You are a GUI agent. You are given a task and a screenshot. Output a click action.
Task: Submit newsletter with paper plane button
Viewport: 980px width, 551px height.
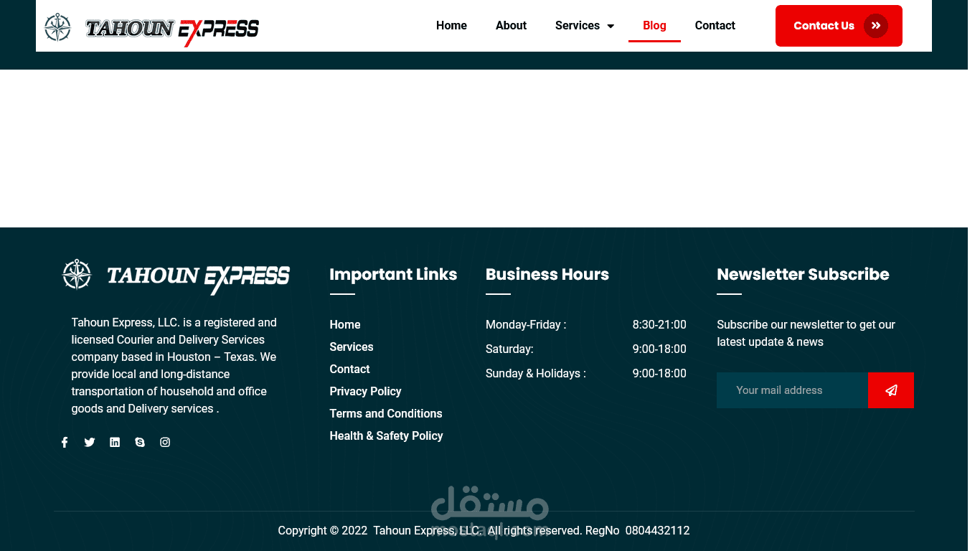click(x=890, y=390)
